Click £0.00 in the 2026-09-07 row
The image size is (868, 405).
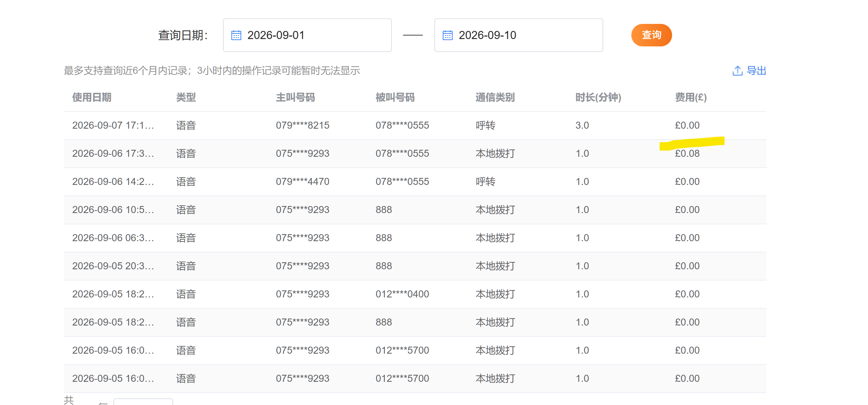pos(687,126)
